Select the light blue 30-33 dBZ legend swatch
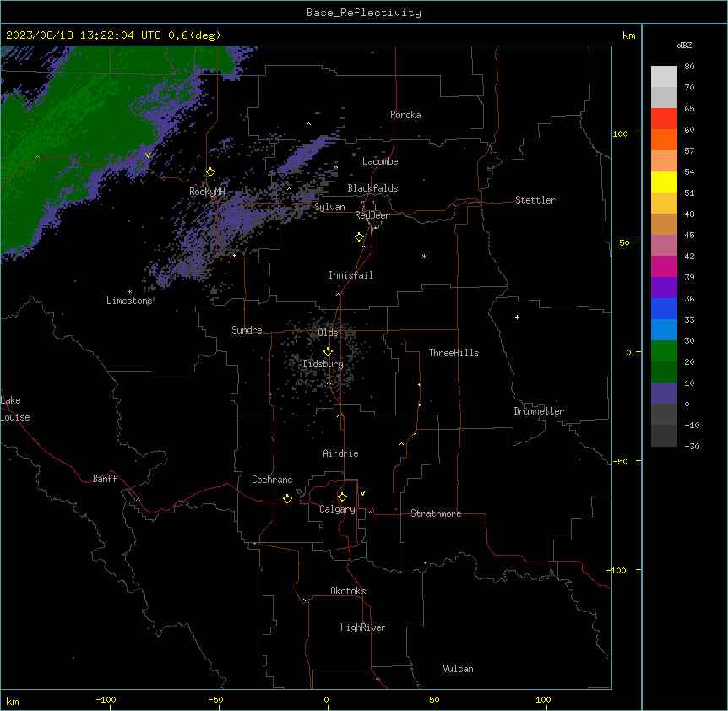The image size is (728, 711). (x=664, y=330)
